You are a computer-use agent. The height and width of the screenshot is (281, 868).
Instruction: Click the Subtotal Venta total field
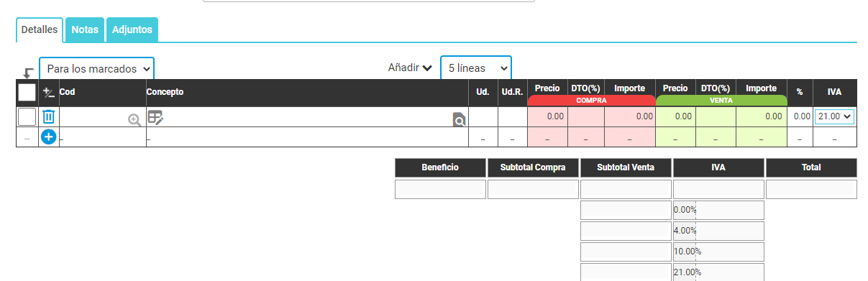626,190
